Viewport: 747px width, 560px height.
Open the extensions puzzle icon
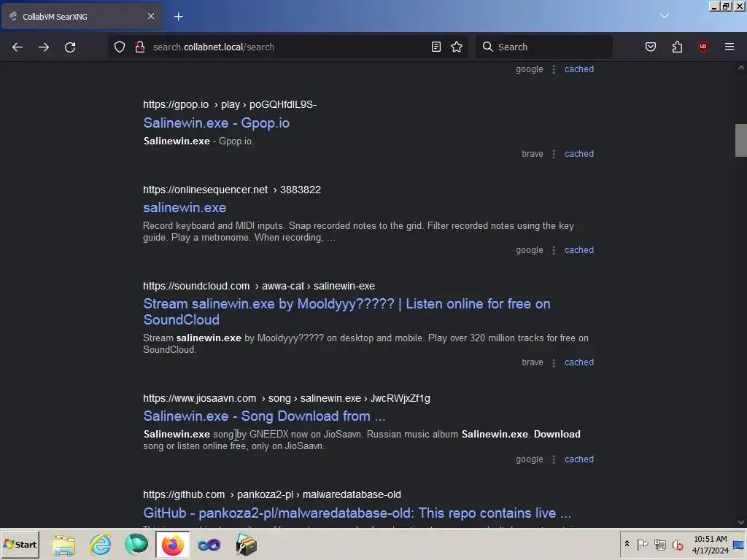(x=677, y=47)
